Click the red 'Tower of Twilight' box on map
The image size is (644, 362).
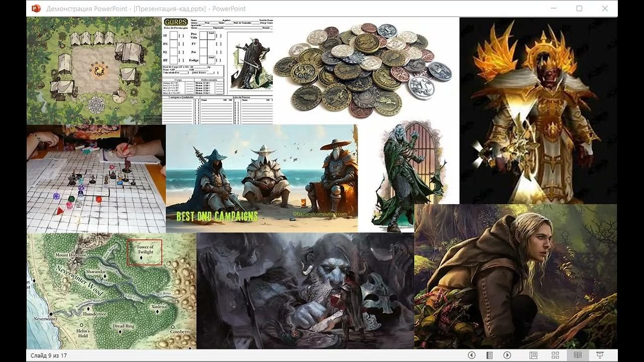pos(144,252)
